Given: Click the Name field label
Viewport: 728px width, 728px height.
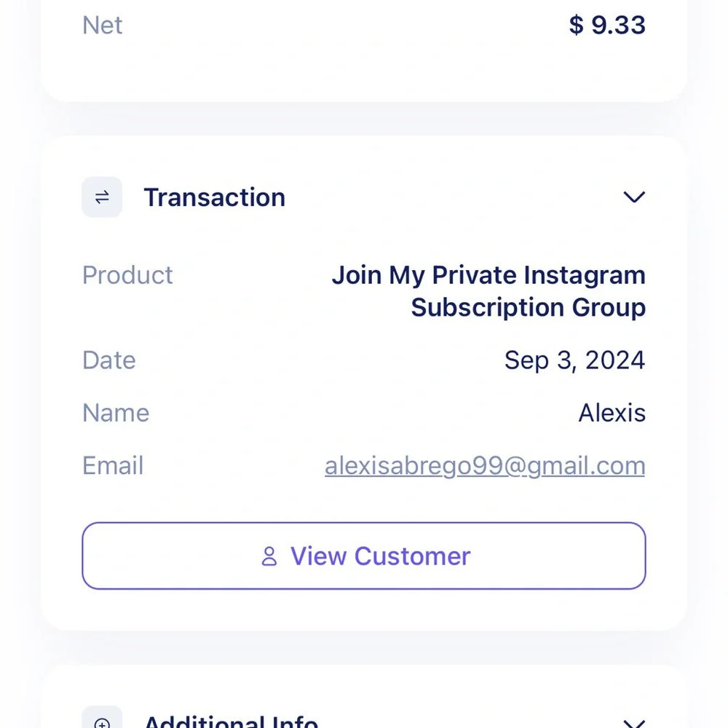Looking at the screenshot, I should [116, 413].
